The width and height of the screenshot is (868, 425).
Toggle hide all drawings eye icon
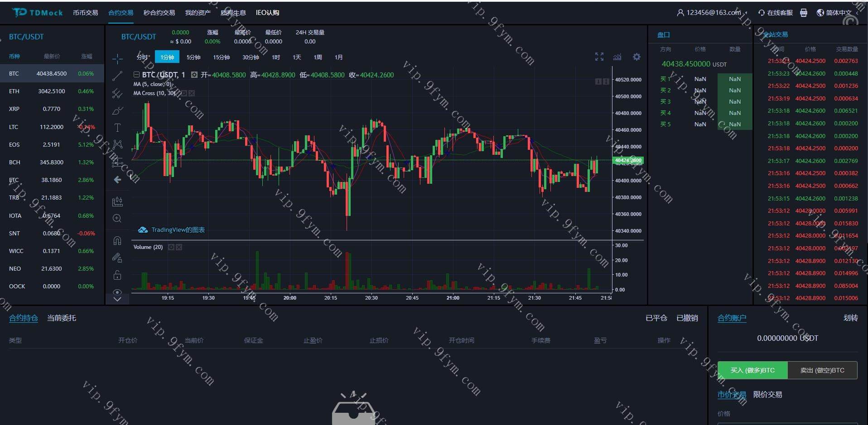117,292
